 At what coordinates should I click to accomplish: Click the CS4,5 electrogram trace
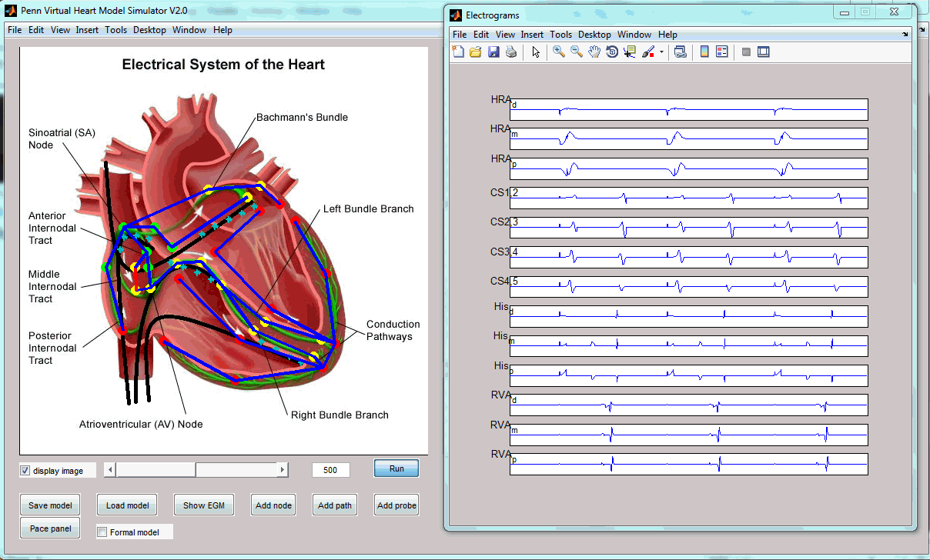pos(688,287)
